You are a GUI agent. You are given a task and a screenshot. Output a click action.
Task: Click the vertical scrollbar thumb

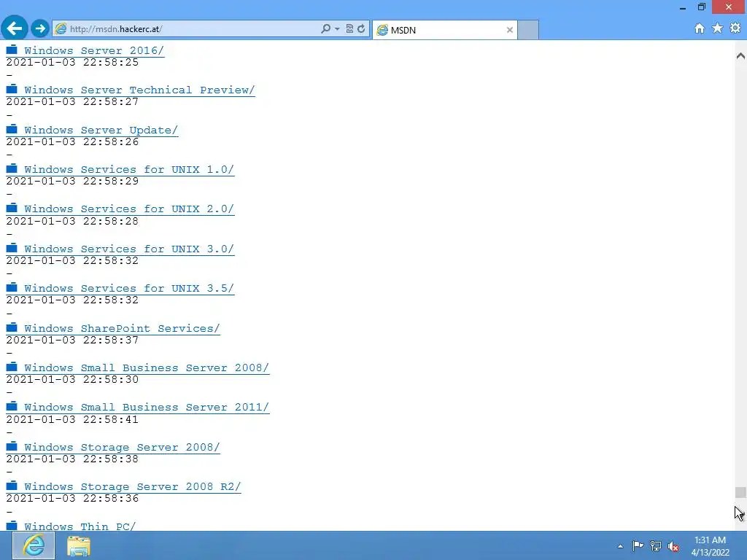740,492
